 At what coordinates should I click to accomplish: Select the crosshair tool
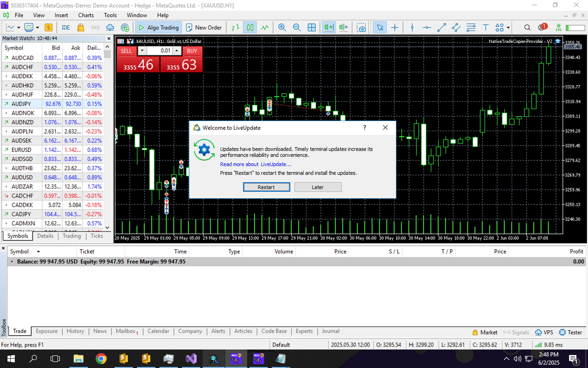pos(395,28)
